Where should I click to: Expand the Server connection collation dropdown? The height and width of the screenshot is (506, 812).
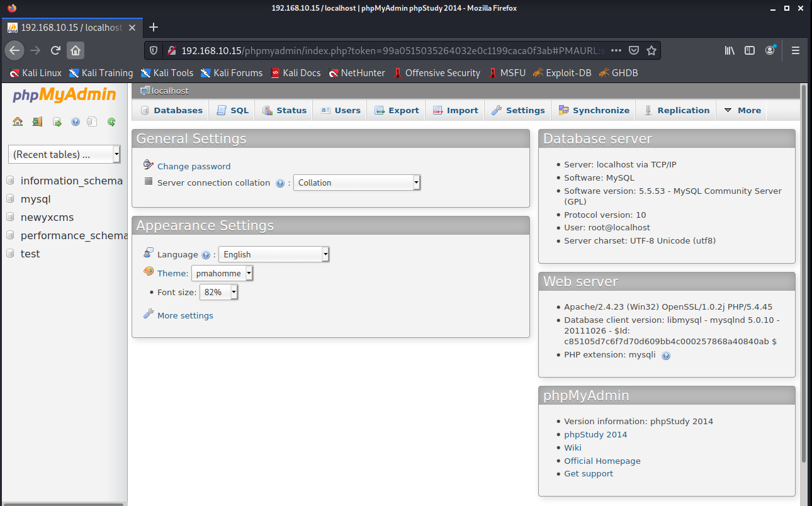pos(357,183)
